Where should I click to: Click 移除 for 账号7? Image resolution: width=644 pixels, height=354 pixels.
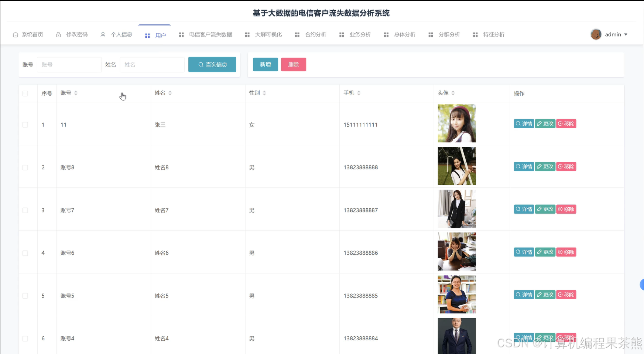click(566, 209)
